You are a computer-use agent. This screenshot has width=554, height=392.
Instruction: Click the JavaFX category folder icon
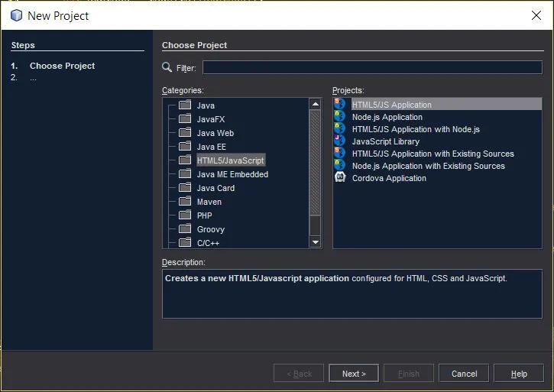185,118
